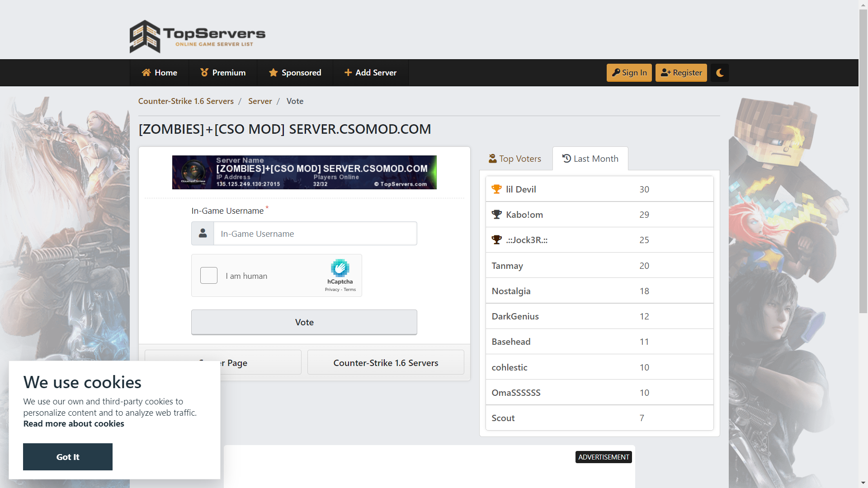Viewport: 868px width, 488px height.
Task: Focus the In-Game Username field
Action: tap(315, 234)
